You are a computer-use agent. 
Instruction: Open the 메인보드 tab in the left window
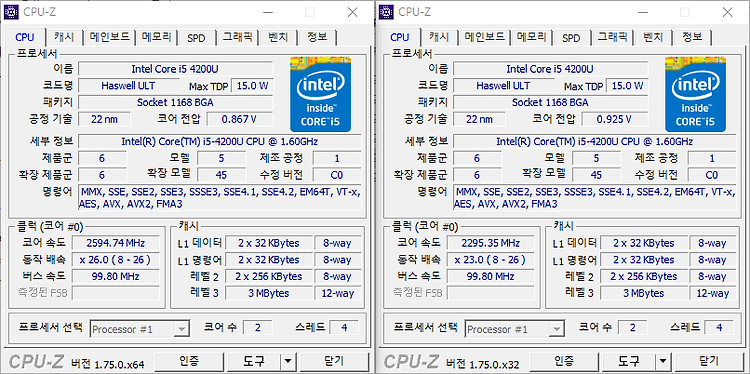pyautogui.click(x=110, y=37)
